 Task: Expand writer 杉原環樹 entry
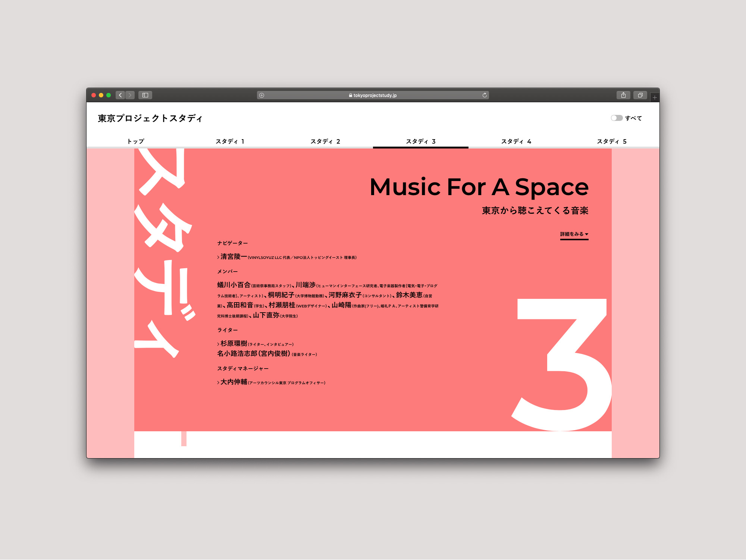(234, 344)
